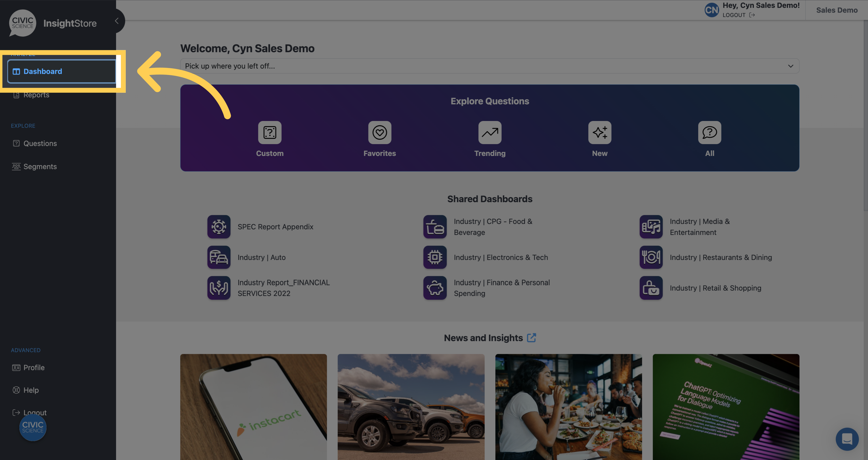Open Finance & Personal Spending piggy icon
Viewport: 868px width, 460px height.
pyautogui.click(x=435, y=288)
